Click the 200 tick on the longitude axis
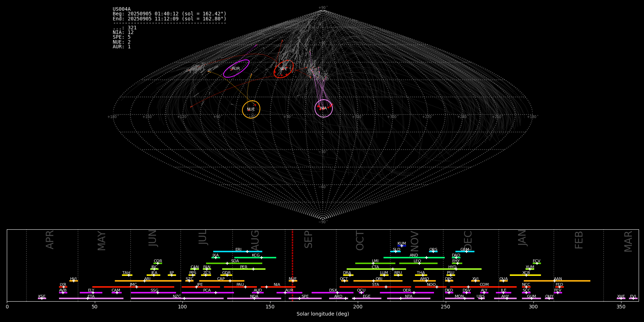Screen dimensions: 644x322 click(358, 307)
